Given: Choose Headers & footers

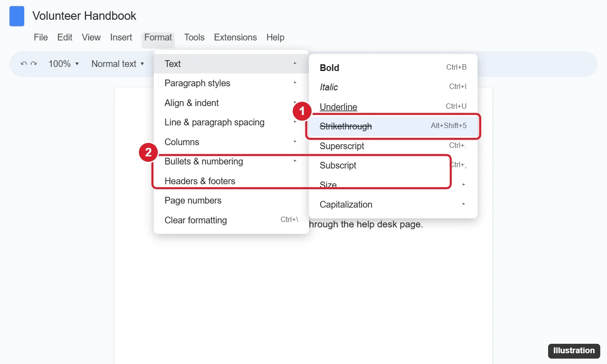Looking at the screenshot, I should 231,181.
